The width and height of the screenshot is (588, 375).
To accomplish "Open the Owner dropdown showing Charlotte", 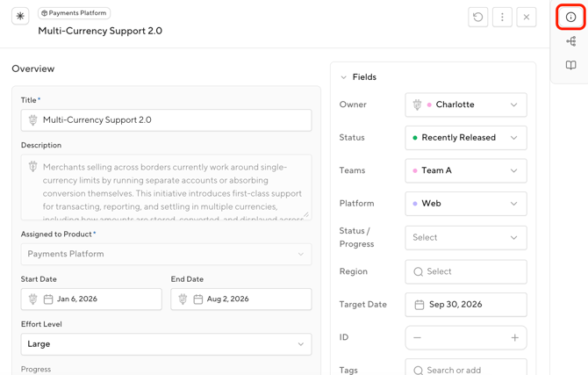I will (466, 105).
